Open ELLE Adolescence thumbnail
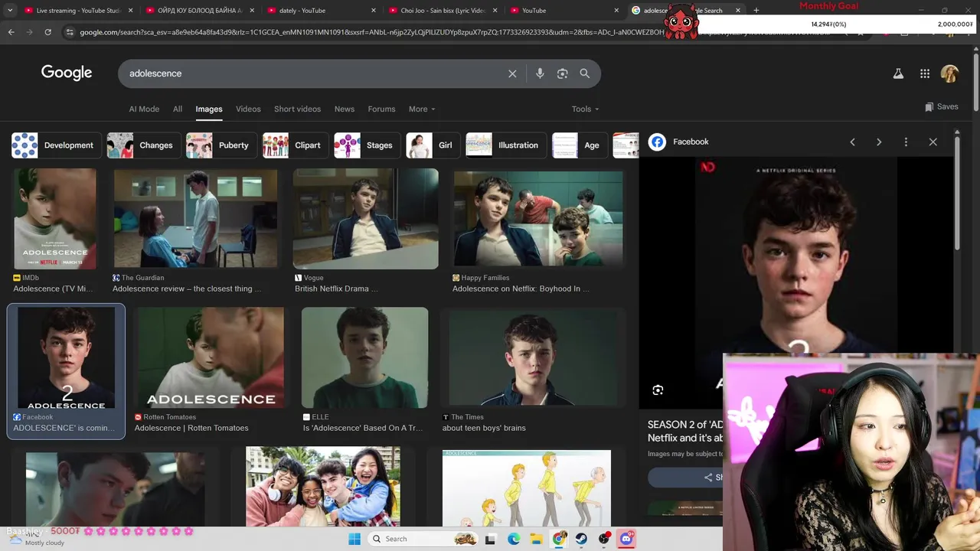Viewport: 980px width, 551px height. 364,358
